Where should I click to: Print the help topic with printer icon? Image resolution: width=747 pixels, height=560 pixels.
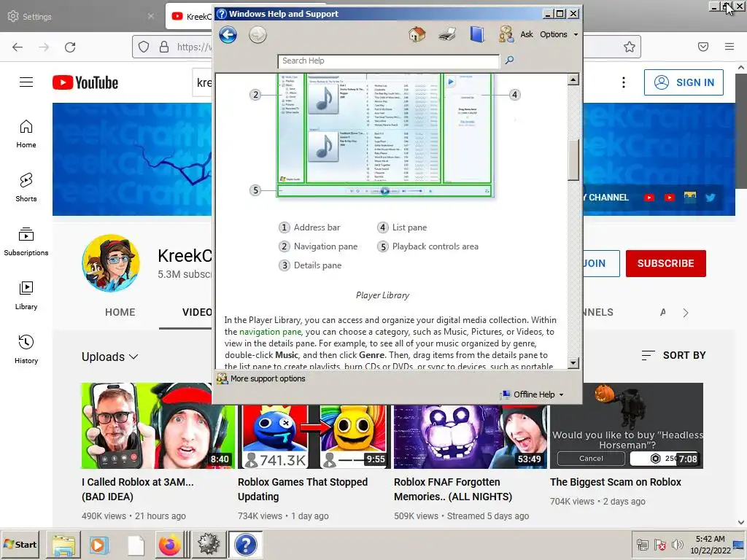click(447, 34)
